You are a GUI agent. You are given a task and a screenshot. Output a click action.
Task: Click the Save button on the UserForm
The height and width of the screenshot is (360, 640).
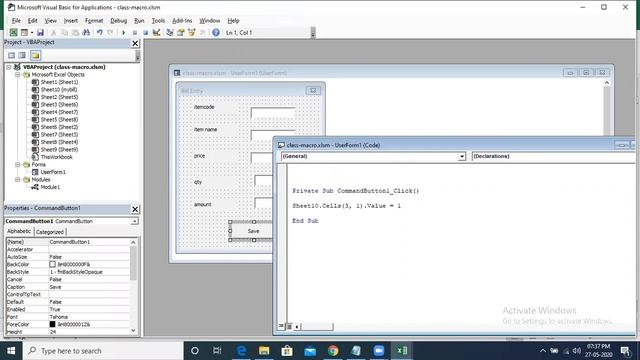[x=253, y=231]
